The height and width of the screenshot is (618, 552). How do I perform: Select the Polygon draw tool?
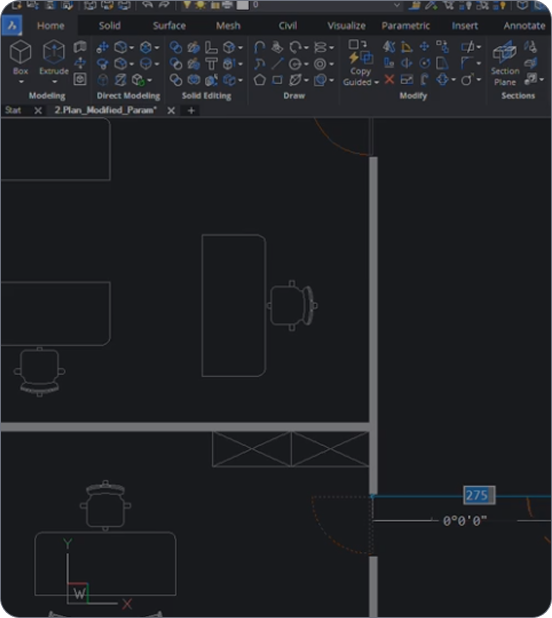click(259, 80)
